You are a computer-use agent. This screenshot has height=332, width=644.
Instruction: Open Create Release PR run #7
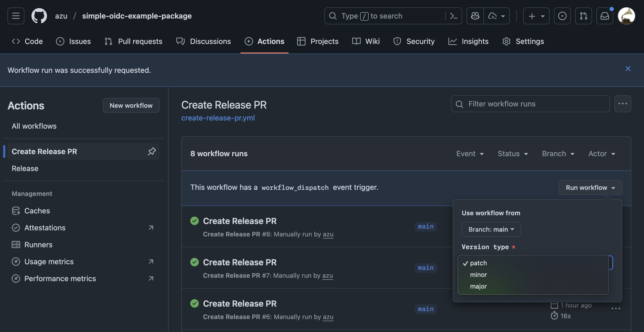240,262
